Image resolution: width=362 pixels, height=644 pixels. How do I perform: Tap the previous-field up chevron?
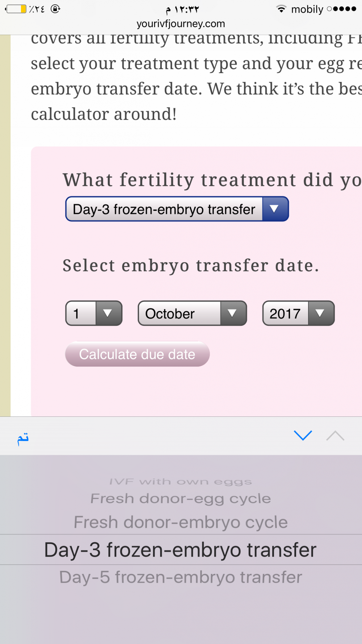(335, 435)
